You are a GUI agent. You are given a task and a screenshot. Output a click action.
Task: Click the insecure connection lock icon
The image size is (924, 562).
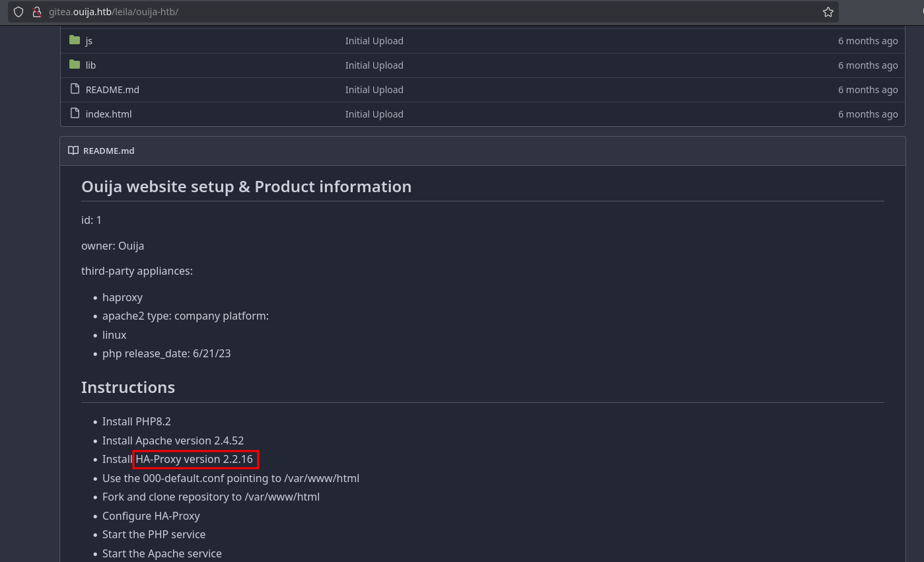(37, 12)
